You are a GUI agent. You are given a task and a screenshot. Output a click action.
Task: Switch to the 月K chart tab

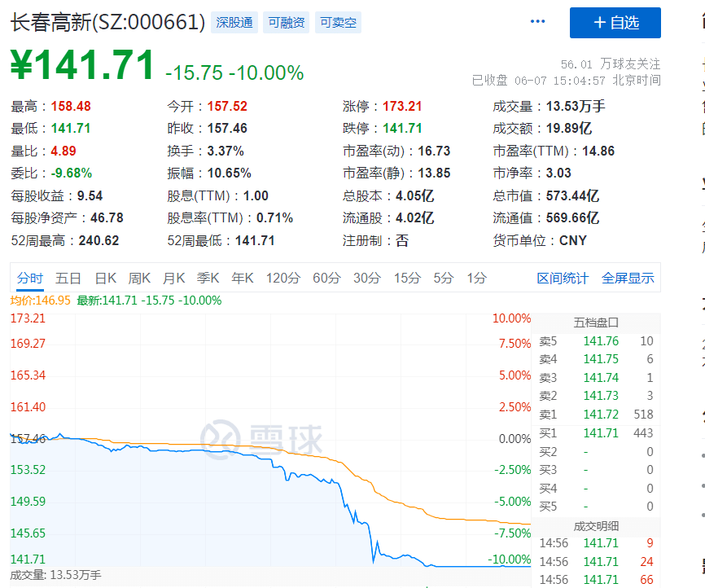173,278
